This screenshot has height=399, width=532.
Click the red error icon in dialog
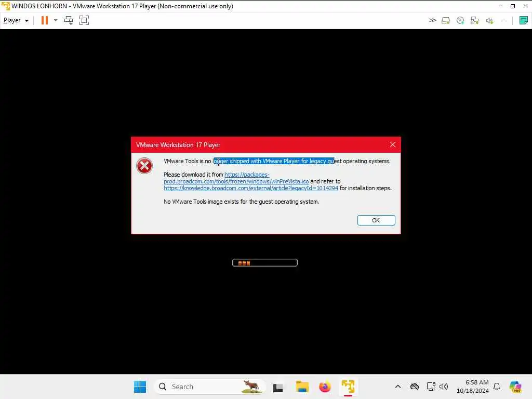144,166
